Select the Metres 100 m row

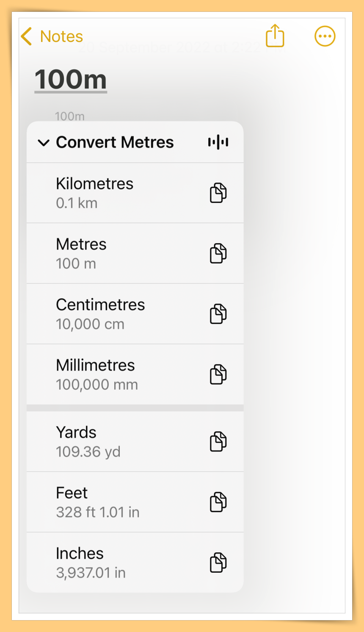pyautogui.click(x=135, y=253)
